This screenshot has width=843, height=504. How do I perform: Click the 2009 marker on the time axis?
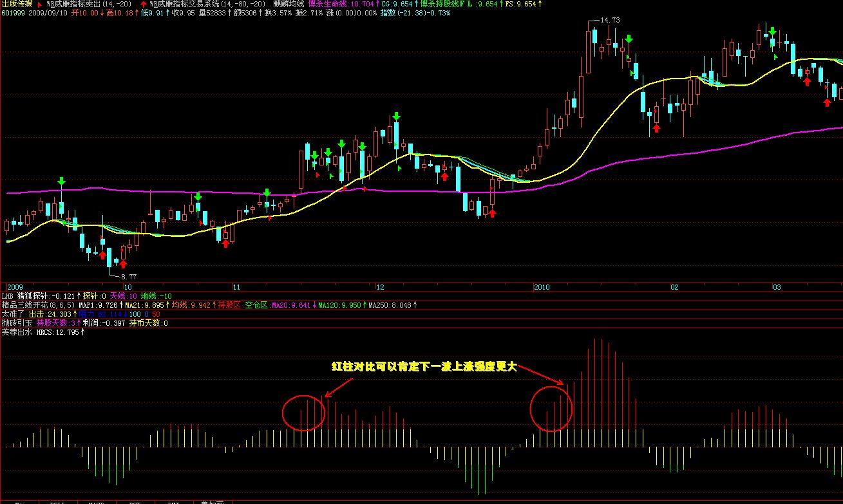tap(14, 286)
